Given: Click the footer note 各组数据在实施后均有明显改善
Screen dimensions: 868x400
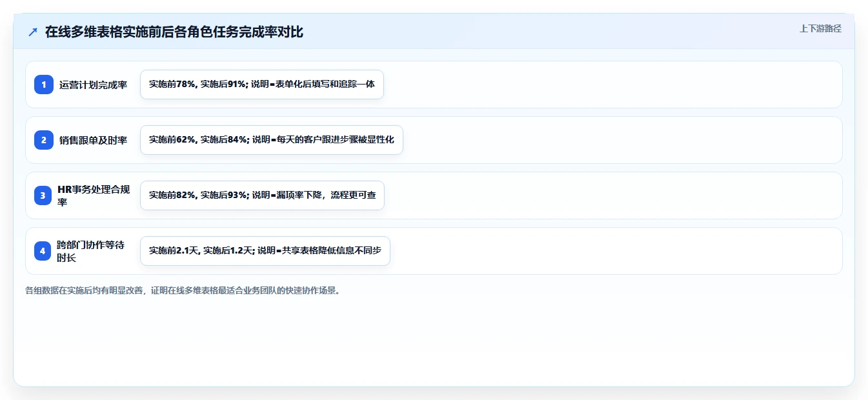Looking at the screenshot, I should 183,290.
